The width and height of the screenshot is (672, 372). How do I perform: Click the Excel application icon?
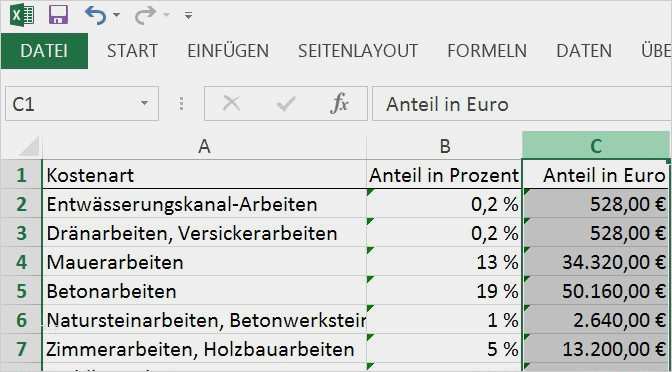(22, 15)
